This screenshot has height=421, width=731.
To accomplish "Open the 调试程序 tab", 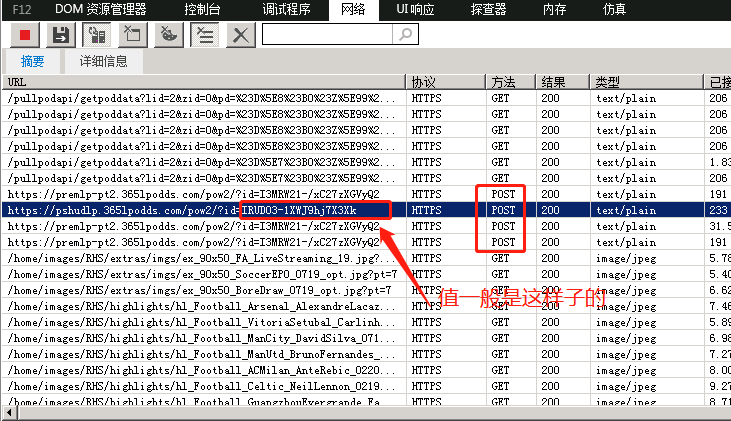I will [287, 10].
